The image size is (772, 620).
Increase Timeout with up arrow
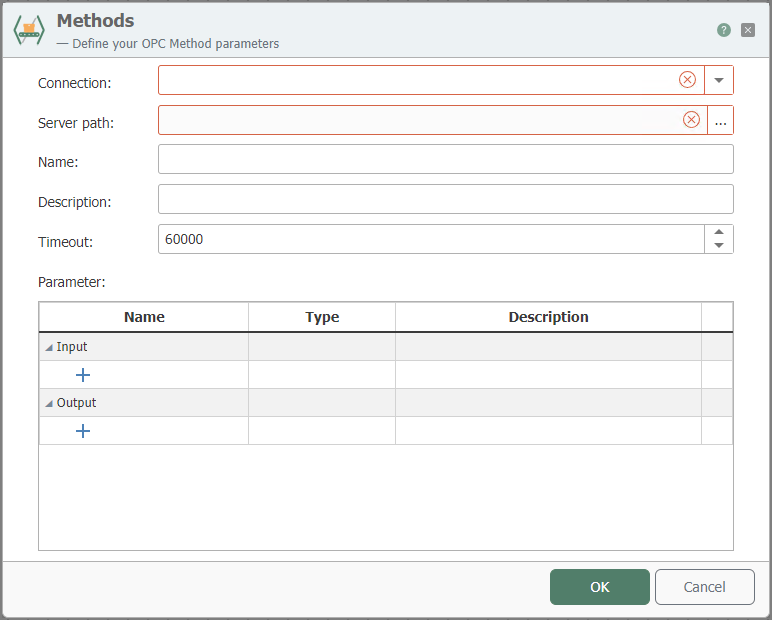tap(719, 232)
